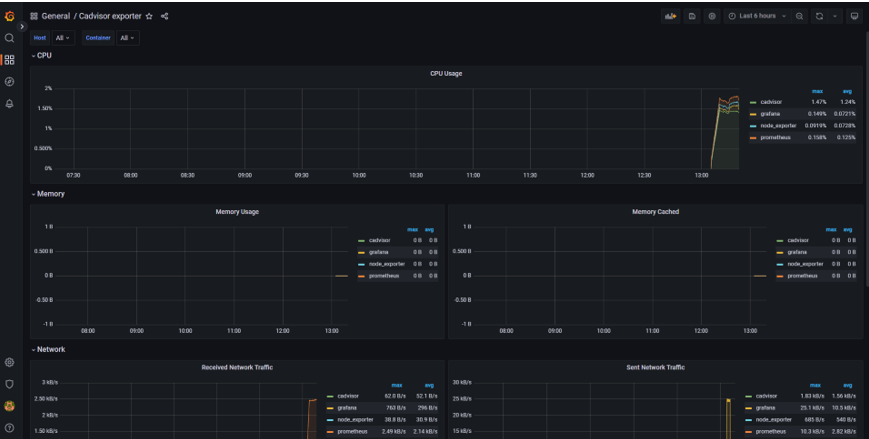869x439 pixels.
Task: Open the CPU Usage panel title menu
Action: click(x=446, y=73)
